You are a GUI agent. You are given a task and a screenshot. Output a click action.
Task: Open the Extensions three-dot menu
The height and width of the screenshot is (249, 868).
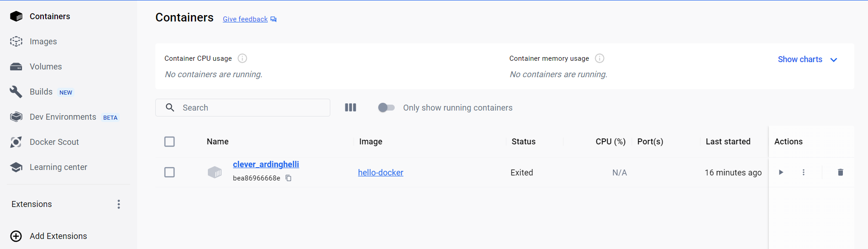click(x=119, y=204)
